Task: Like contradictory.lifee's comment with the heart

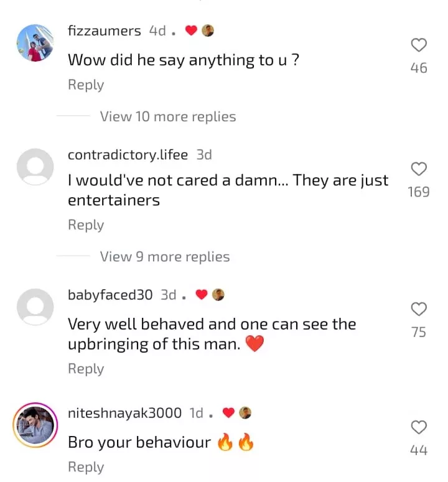Action: 419,169
